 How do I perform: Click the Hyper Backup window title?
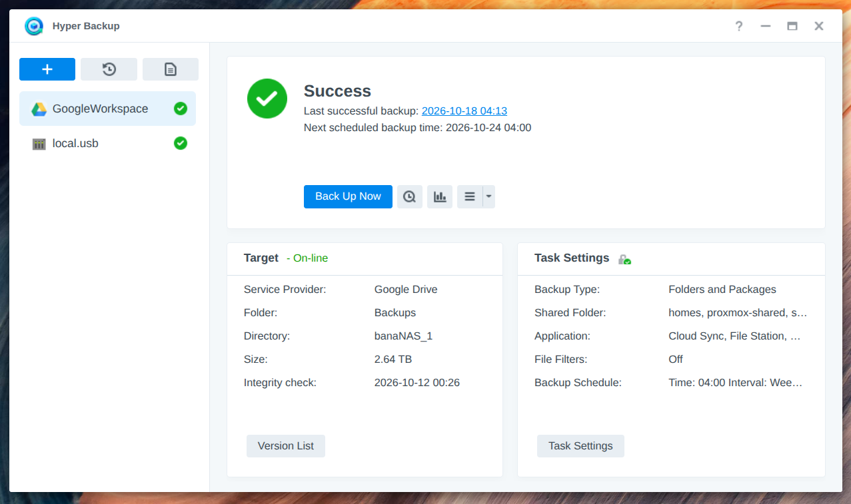pos(86,26)
